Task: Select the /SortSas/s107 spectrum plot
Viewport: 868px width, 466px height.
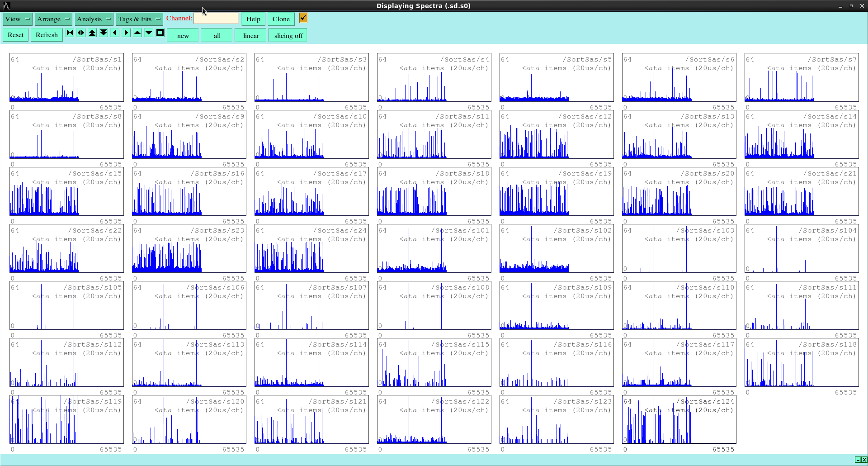Action: (x=311, y=305)
